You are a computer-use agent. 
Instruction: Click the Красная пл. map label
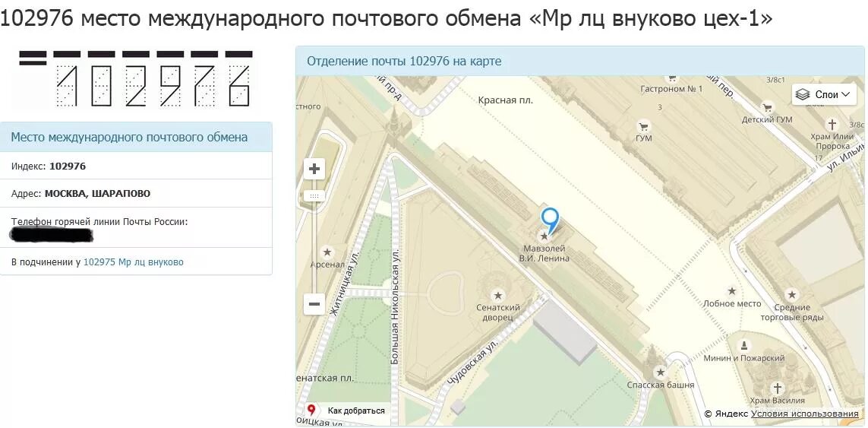(506, 100)
